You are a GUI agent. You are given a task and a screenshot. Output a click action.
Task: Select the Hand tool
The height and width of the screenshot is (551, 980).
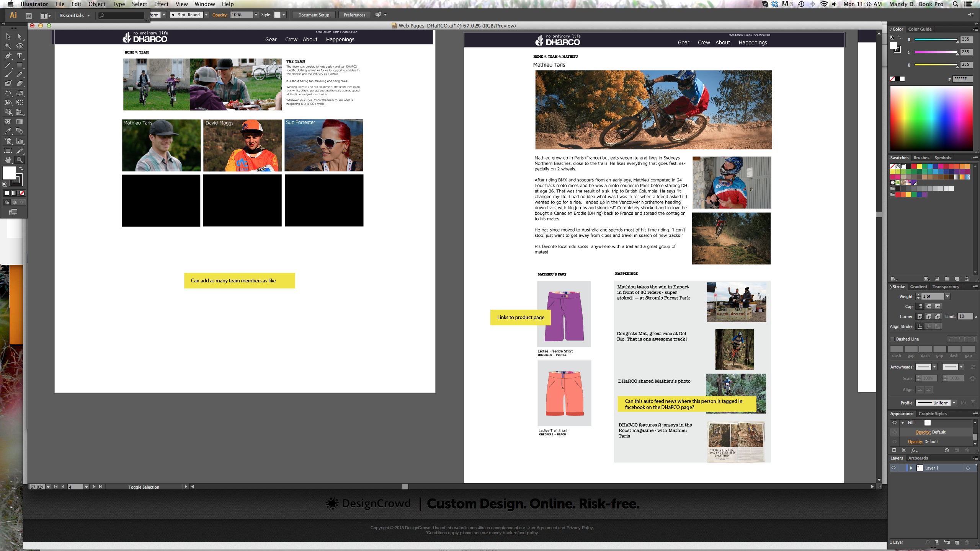(8, 160)
